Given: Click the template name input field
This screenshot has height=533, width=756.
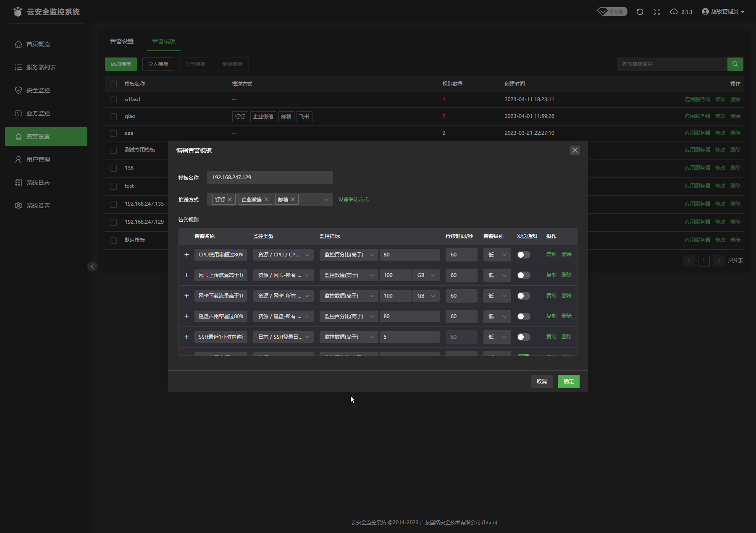Looking at the screenshot, I should pos(270,178).
